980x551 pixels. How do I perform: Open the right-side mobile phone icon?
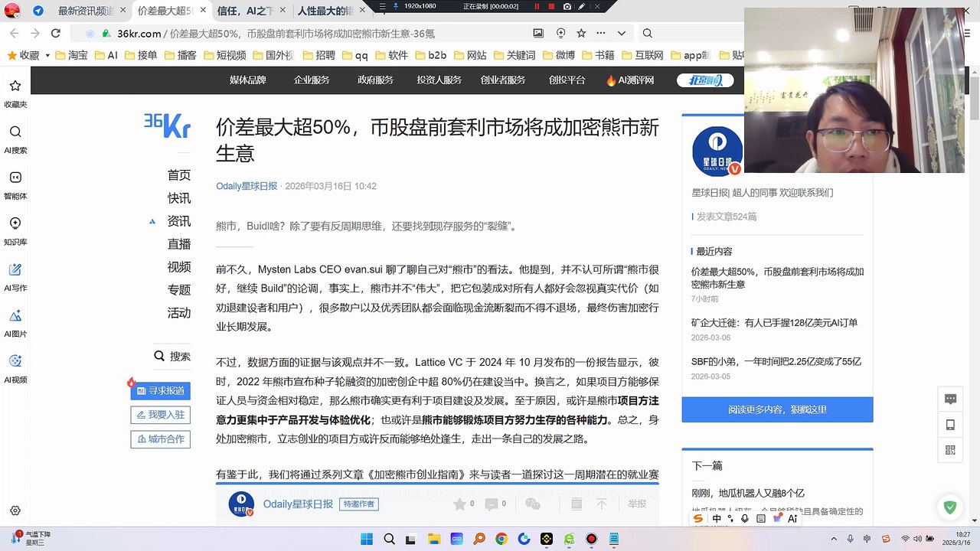[951, 425]
